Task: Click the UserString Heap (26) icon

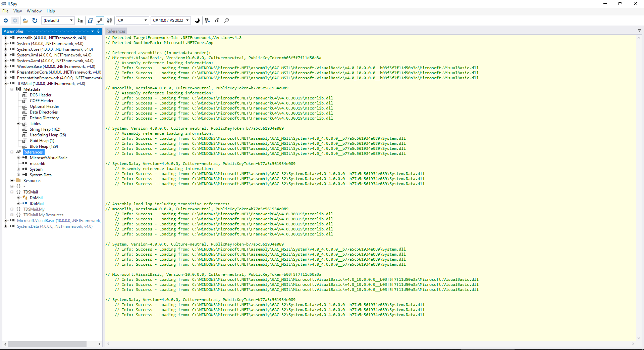Action: click(x=25, y=135)
